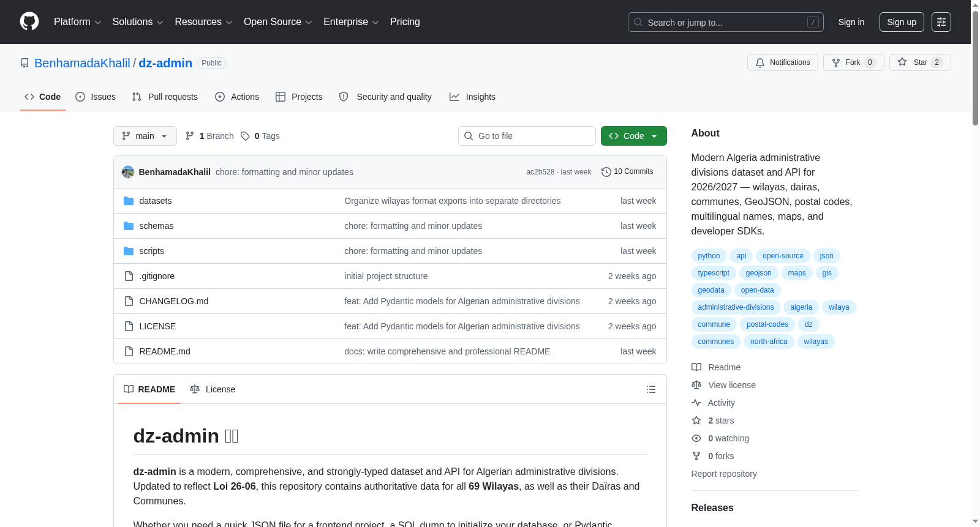980x527 pixels.
Task: Expand the Solutions dropdown
Action: pos(138,22)
